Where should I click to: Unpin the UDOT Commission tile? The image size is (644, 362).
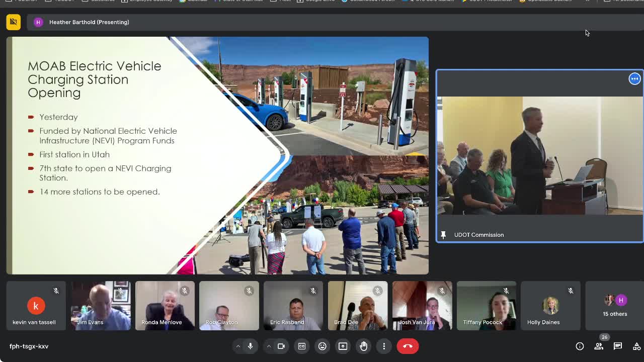(443, 235)
